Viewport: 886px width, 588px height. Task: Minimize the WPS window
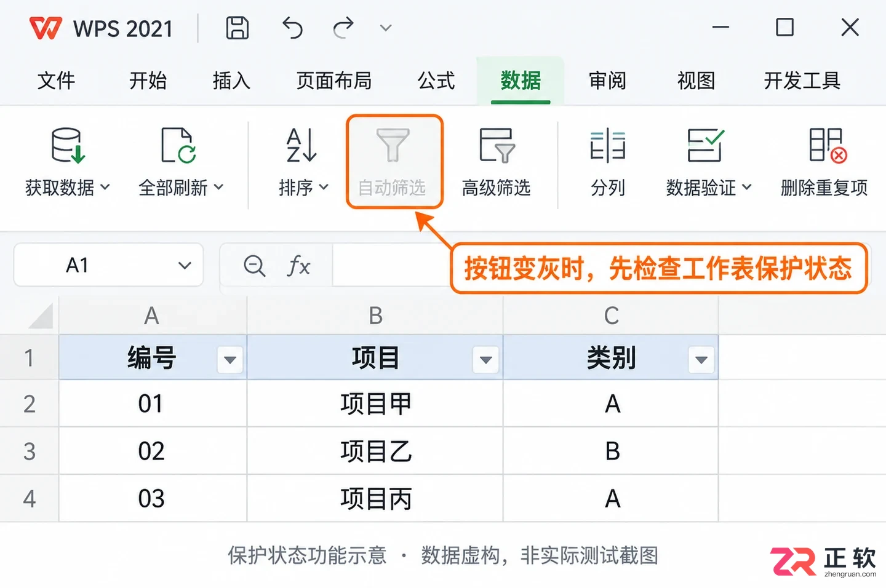click(x=720, y=27)
